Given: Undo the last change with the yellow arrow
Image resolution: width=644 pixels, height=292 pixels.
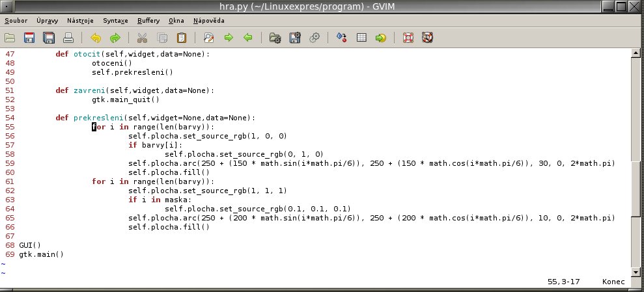Looking at the screenshot, I should point(96,38).
